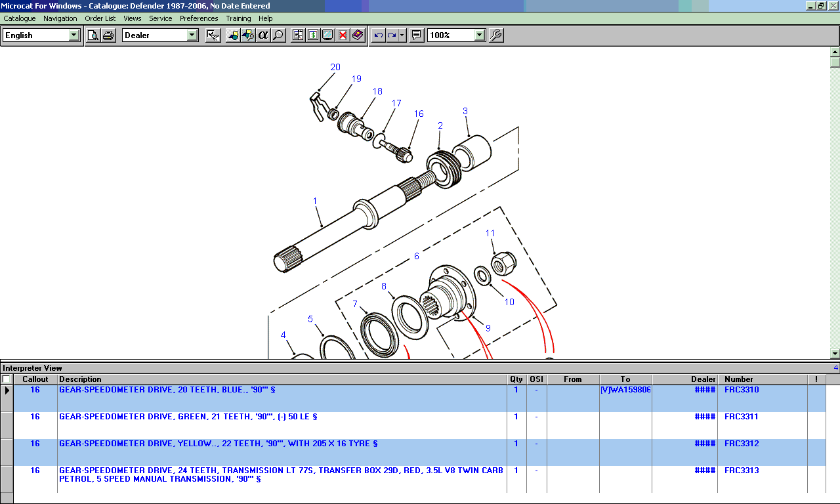Image resolution: width=840 pixels, height=504 pixels.
Task: Click the diagram scrollbar up arrow
Action: click(x=835, y=52)
